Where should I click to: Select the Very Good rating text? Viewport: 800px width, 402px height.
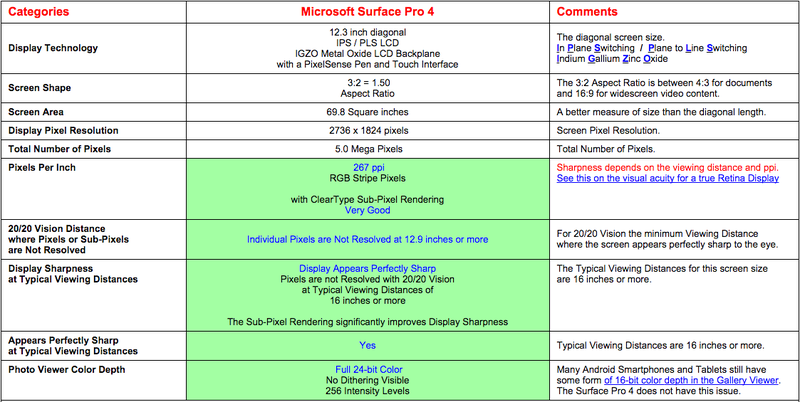367,210
